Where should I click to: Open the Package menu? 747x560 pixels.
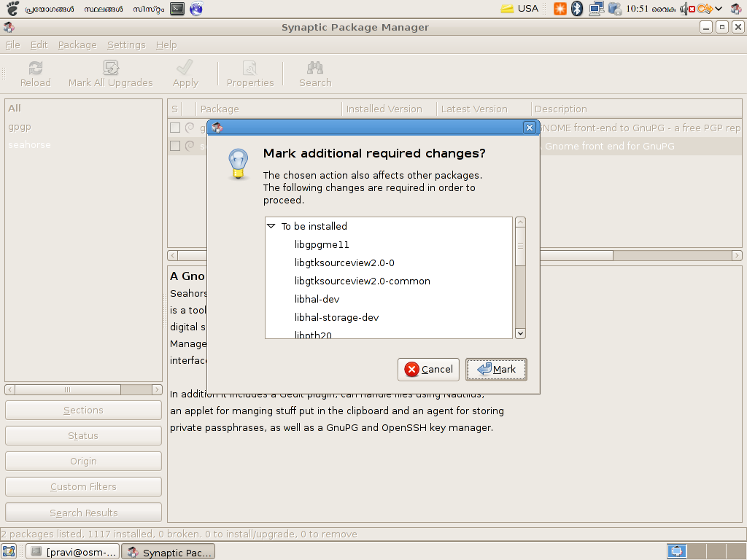pyautogui.click(x=77, y=44)
